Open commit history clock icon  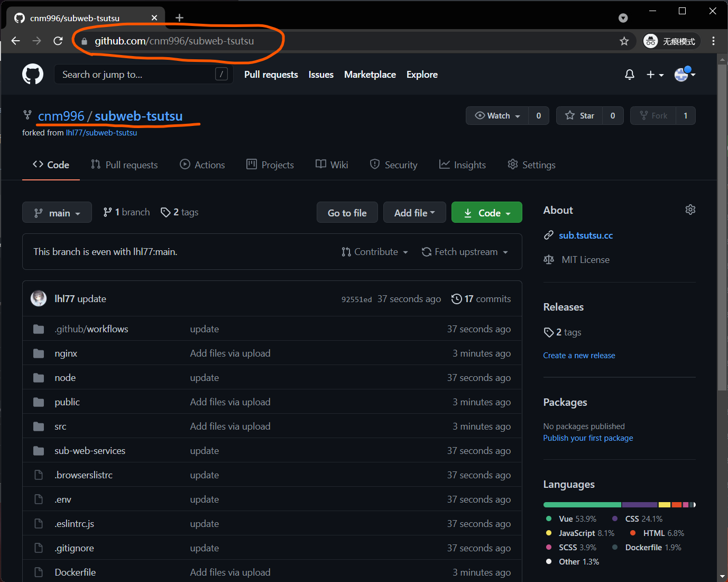[456, 299]
